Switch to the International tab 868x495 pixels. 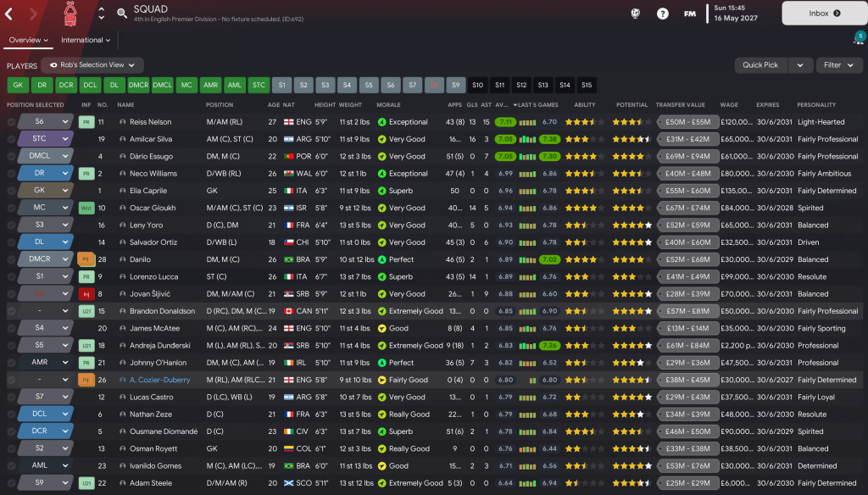click(x=86, y=40)
